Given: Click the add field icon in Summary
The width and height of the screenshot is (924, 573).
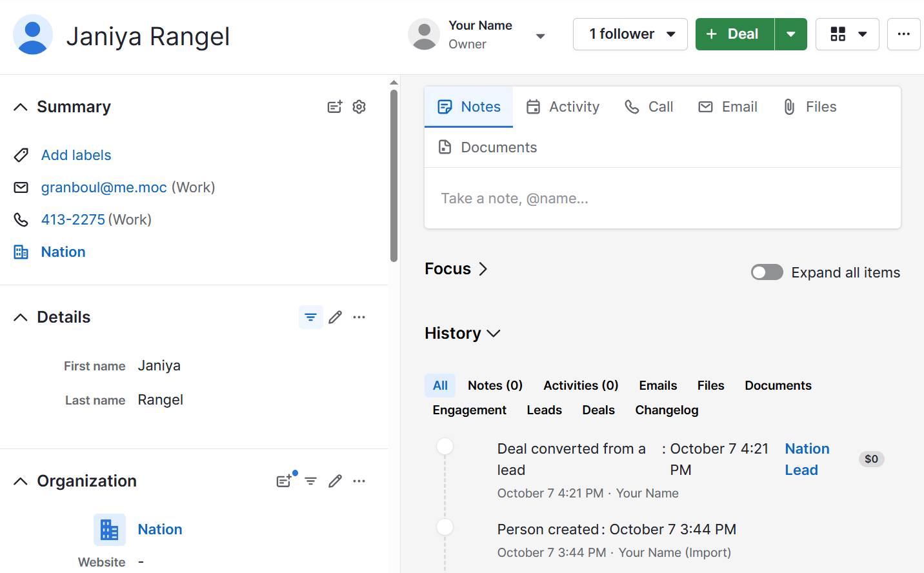Looking at the screenshot, I should (x=334, y=107).
